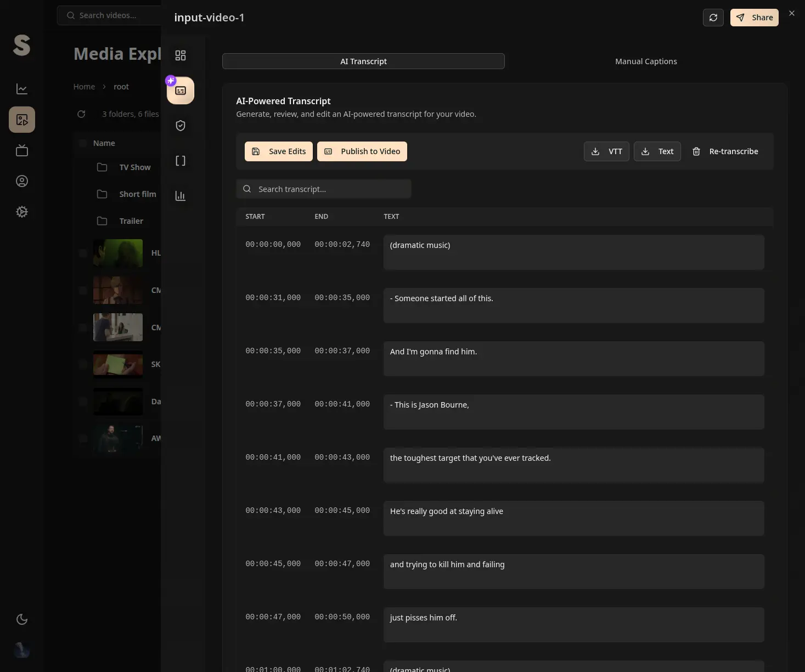The width and height of the screenshot is (805, 672).
Task: Click the TV Show folder icon
Action: point(102,167)
